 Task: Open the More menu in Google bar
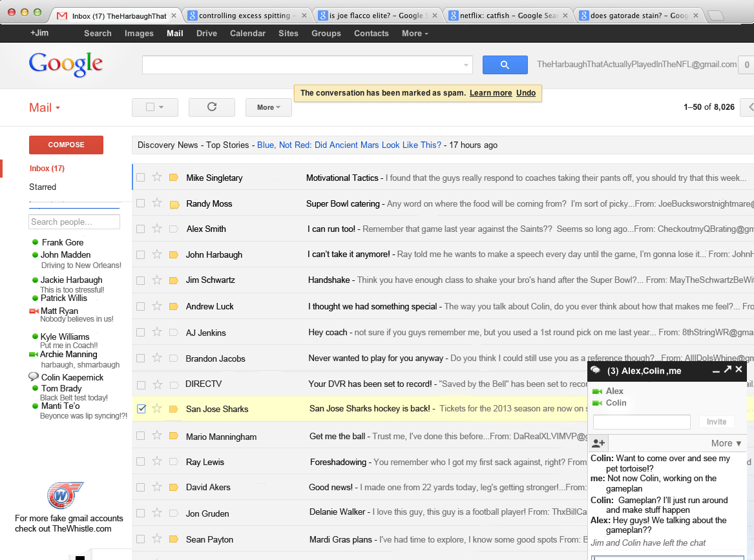point(415,33)
